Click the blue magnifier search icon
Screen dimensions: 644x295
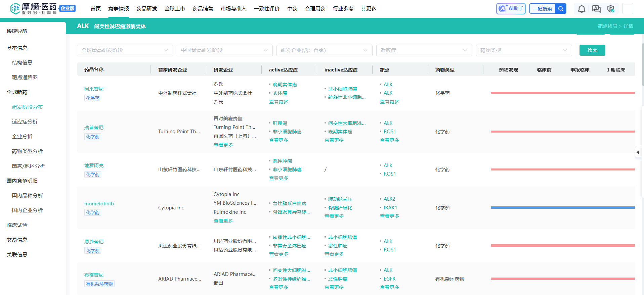tap(561, 9)
